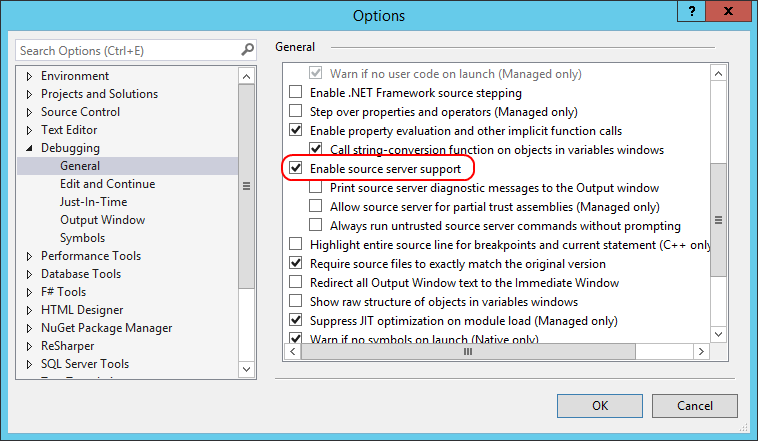Screen dimensions: 758x441
Task: Click settings list scroll down arrow
Action: 718,334
